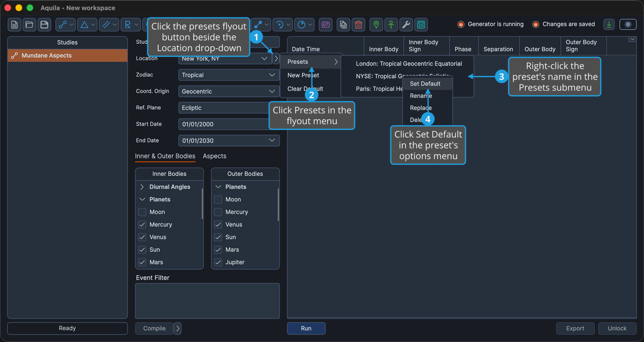Switch to the Inner & Outer Bodies tab
The width and height of the screenshot is (644, 342).
(165, 156)
